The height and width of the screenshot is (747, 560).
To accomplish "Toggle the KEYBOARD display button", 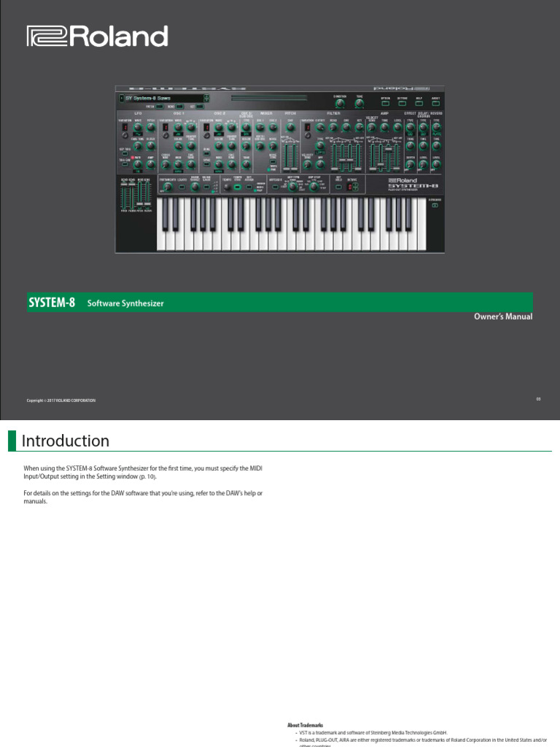I will coord(435,205).
